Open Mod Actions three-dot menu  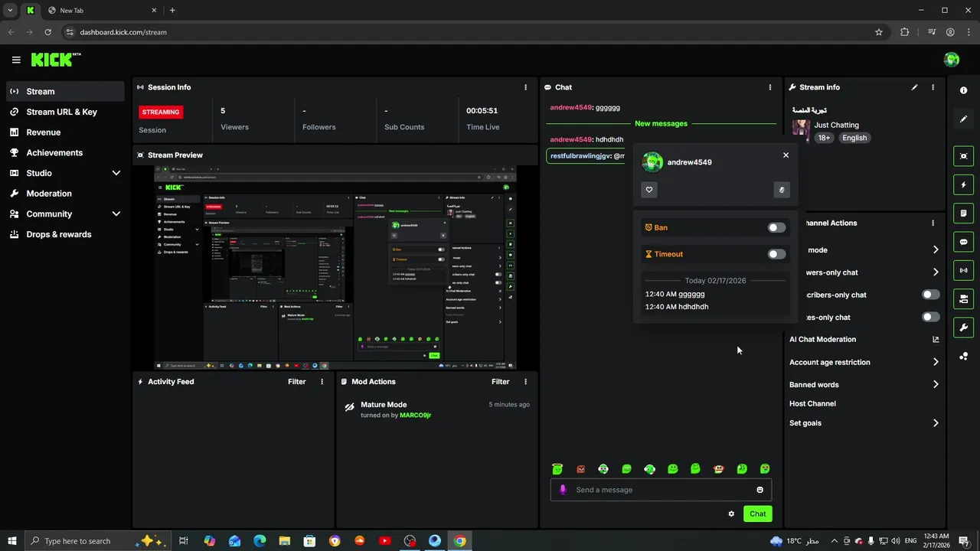[525, 382]
